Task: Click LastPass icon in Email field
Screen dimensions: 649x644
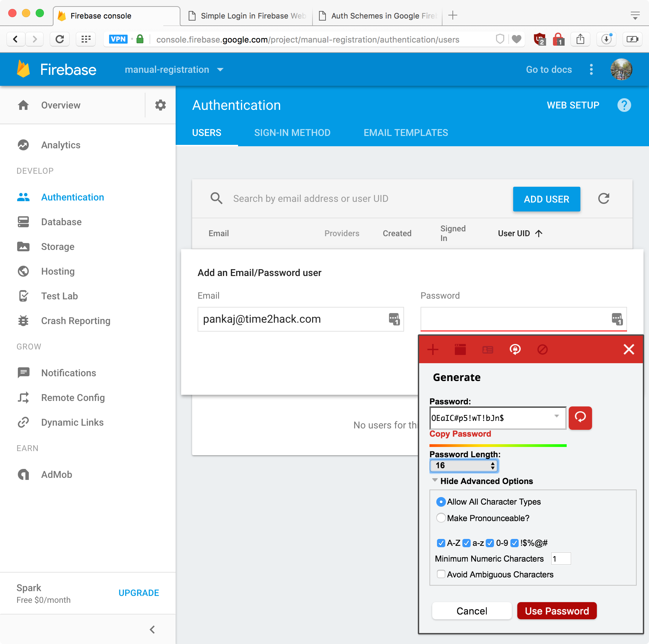Action: coord(394,319)
